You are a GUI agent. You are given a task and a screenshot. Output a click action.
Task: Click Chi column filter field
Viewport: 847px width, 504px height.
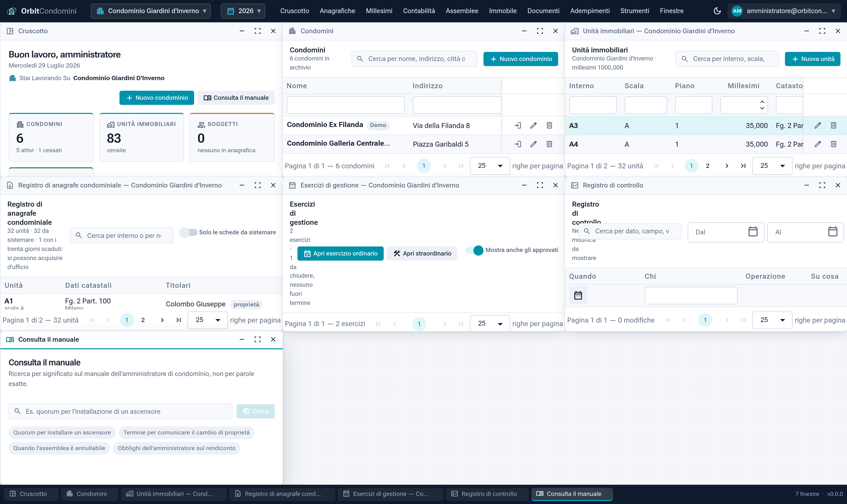pyautogui.click(x=691, y=296)
